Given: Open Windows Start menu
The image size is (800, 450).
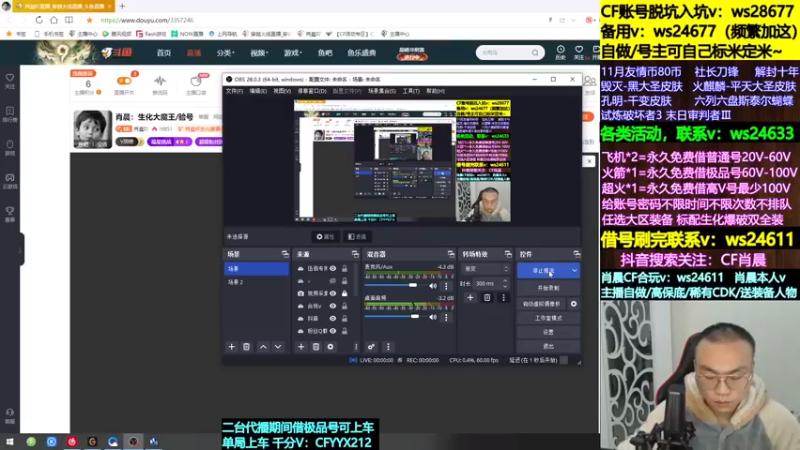Looking at the screenshot, I should (10, 442).
